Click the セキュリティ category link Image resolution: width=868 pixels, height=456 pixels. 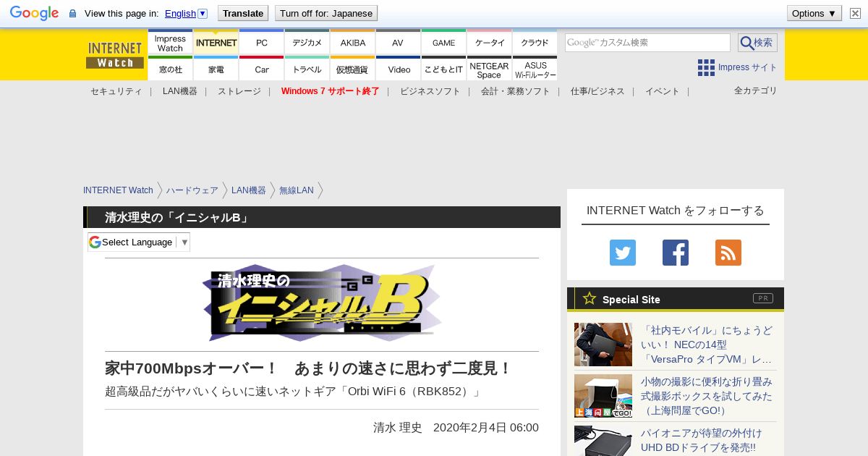(116, 91)
